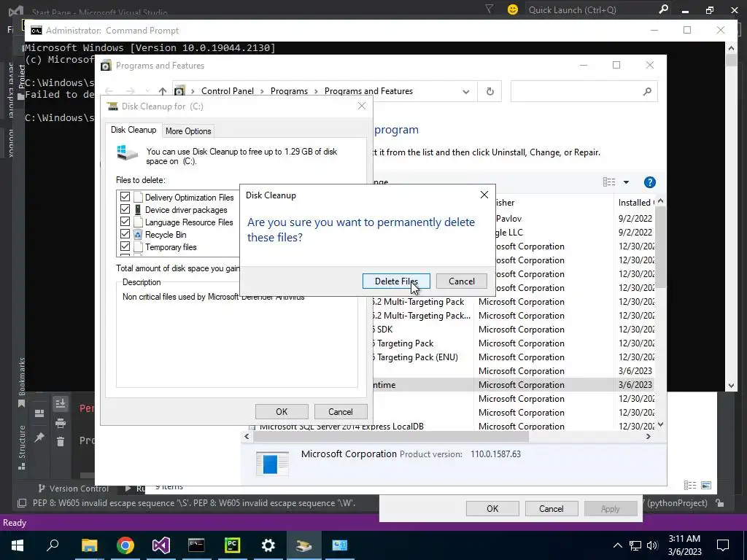
Task: Click the pin icon in PyCharm panel
Action: [x=39, y=437]
